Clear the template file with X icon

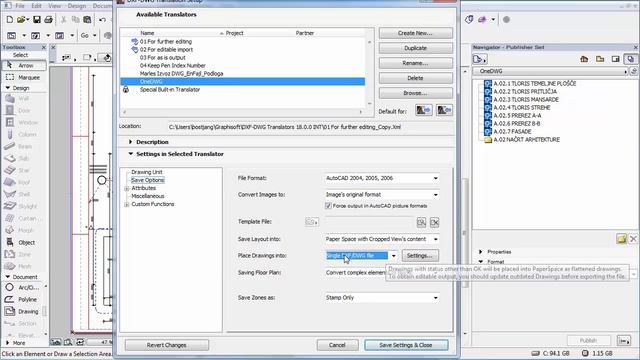(x=434, y=222)
